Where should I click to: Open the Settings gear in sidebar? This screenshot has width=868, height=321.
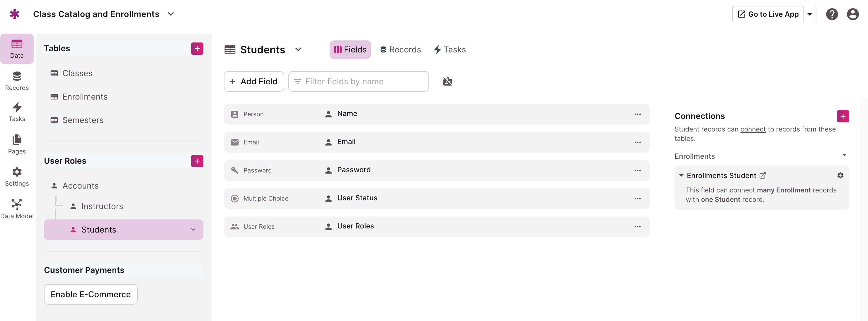coord(17,177)
